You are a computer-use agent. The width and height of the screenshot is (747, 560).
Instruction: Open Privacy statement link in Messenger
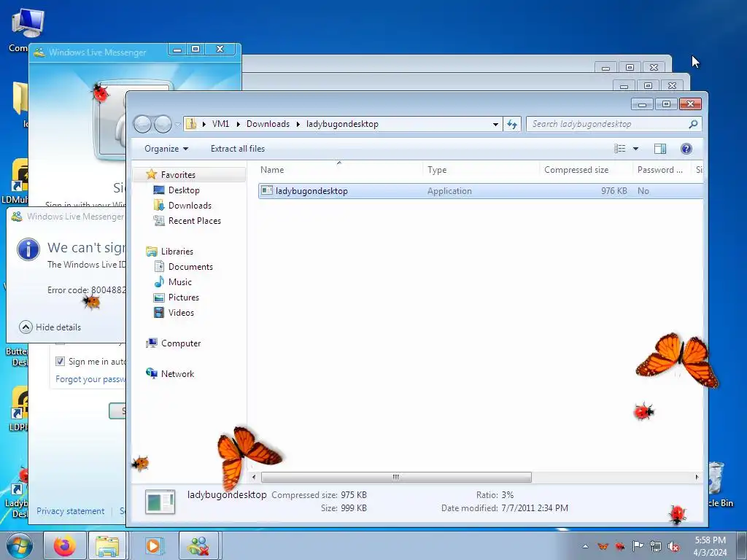[x=71, y=511]
